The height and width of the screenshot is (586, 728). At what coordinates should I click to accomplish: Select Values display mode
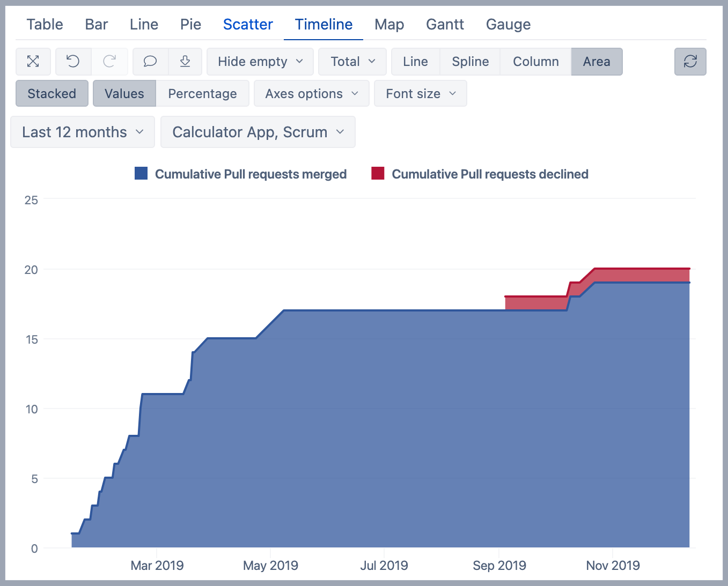click(x=124, y=94)
